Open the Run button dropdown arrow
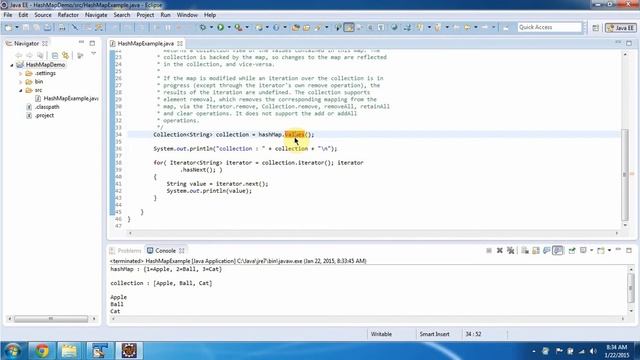Screen dimensions: 640x360 [229, 27]
